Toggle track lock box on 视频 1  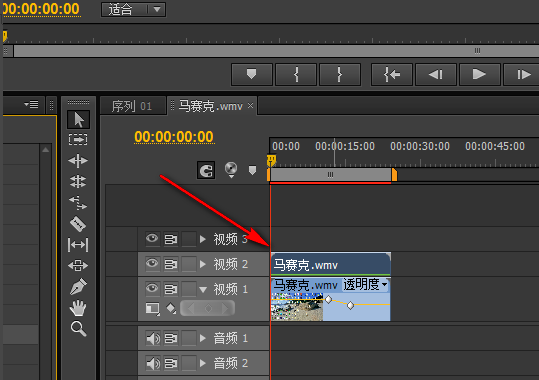pyautogui.click(x=189, y=289)
